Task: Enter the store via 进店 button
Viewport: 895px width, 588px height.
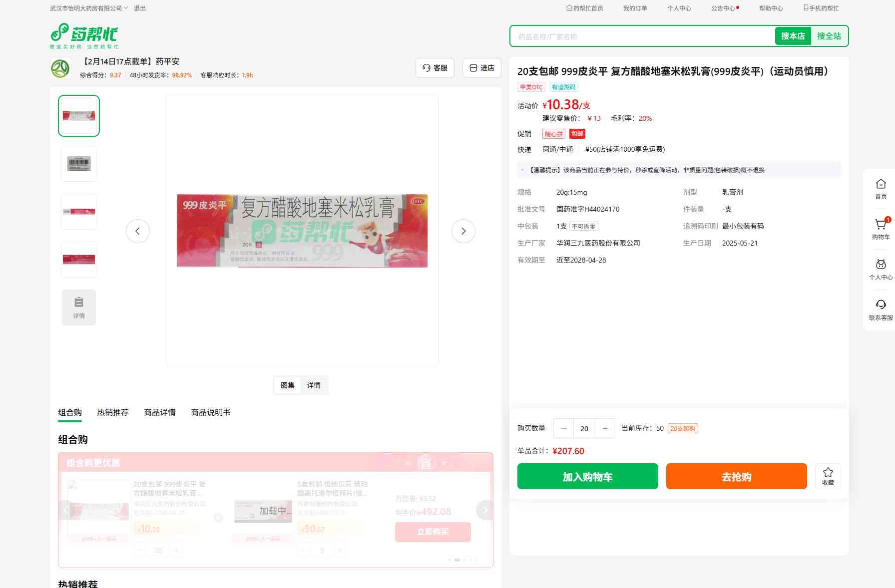Action: 481,68
